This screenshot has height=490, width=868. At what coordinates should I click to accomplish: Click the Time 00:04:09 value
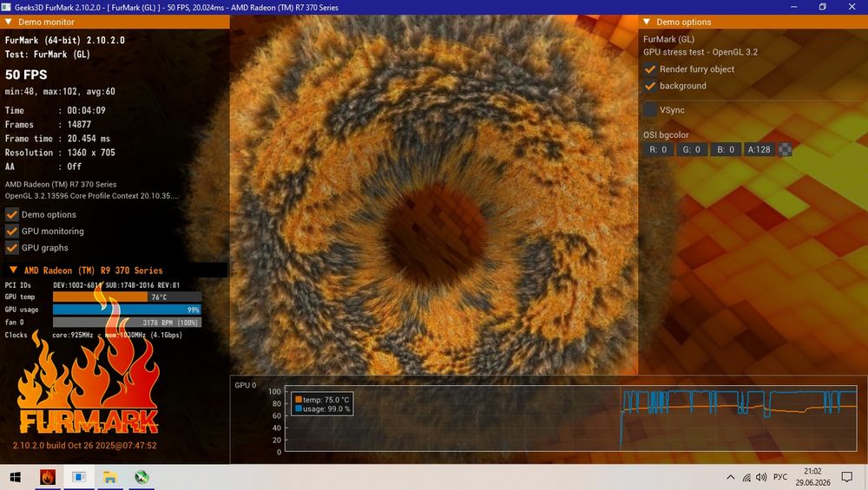86,110
